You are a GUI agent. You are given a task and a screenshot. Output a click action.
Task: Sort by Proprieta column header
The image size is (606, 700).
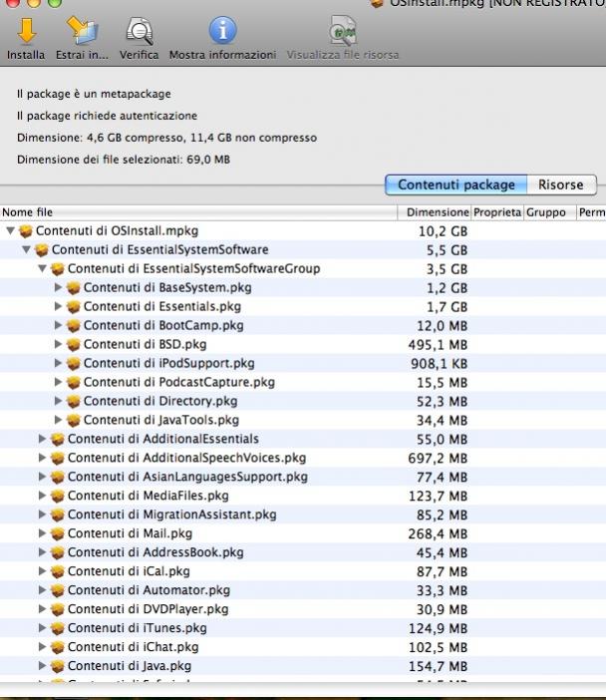coord(497,212)
